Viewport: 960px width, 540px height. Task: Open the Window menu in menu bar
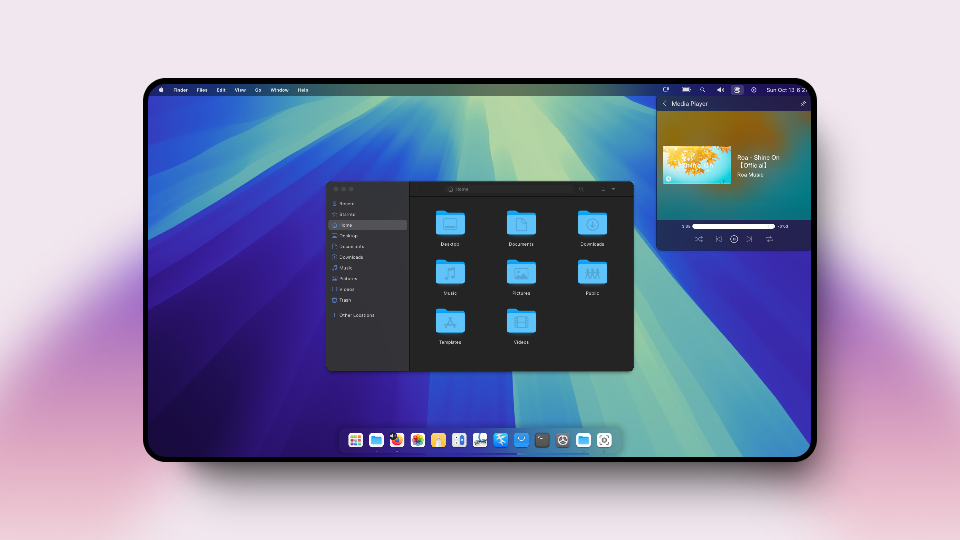(x=280, y=90)
